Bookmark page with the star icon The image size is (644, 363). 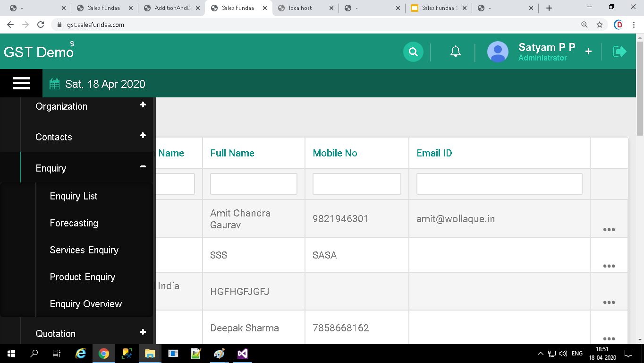click(600, 25)
